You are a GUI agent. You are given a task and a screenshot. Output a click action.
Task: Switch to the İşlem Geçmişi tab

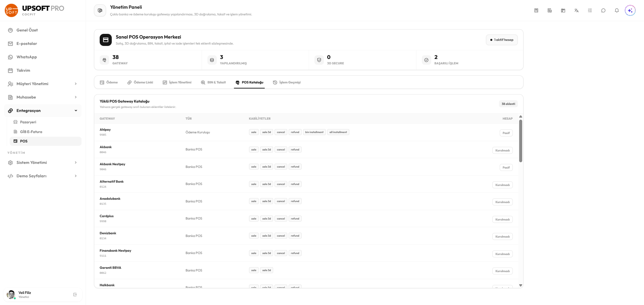pos(287,82)
